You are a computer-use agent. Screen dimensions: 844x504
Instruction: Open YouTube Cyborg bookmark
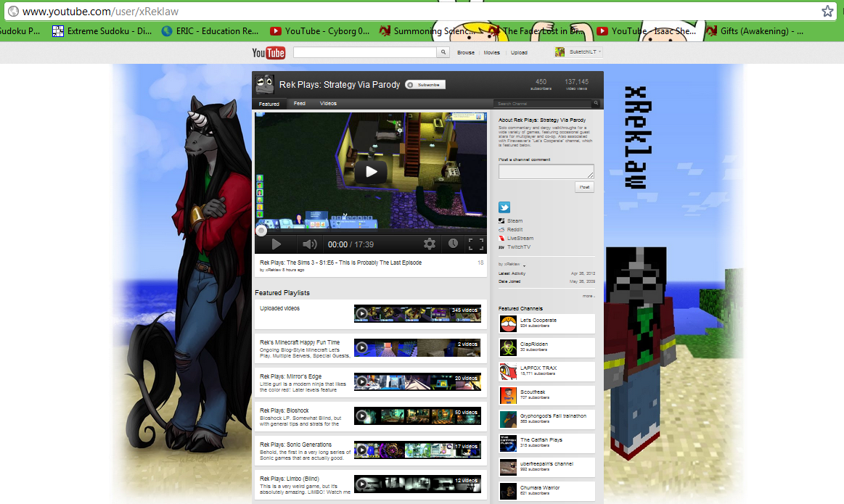[x=320, y=31]
